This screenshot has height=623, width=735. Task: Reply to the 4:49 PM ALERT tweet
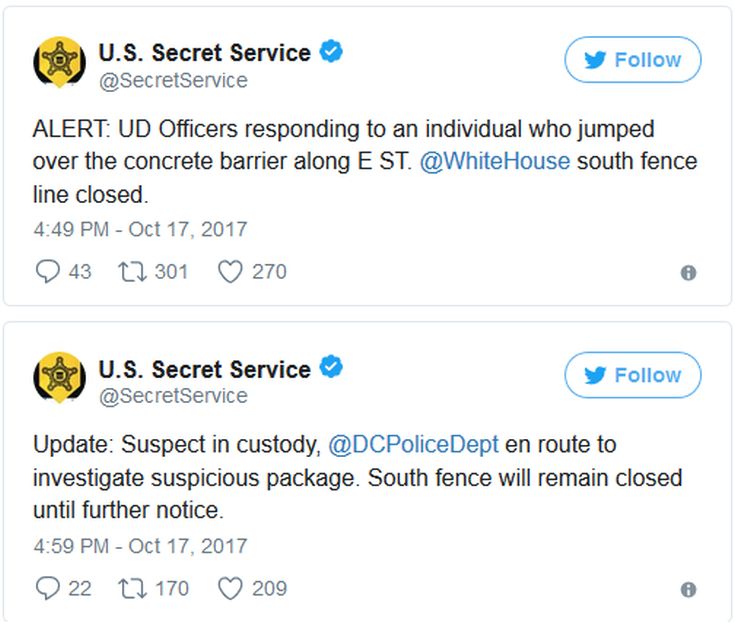[48, 271]
